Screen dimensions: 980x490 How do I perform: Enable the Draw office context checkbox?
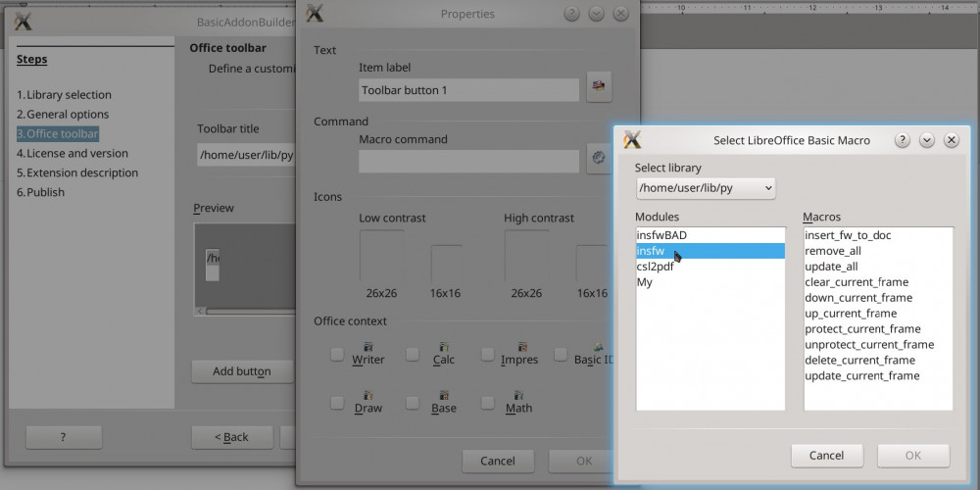click(337, 403)
